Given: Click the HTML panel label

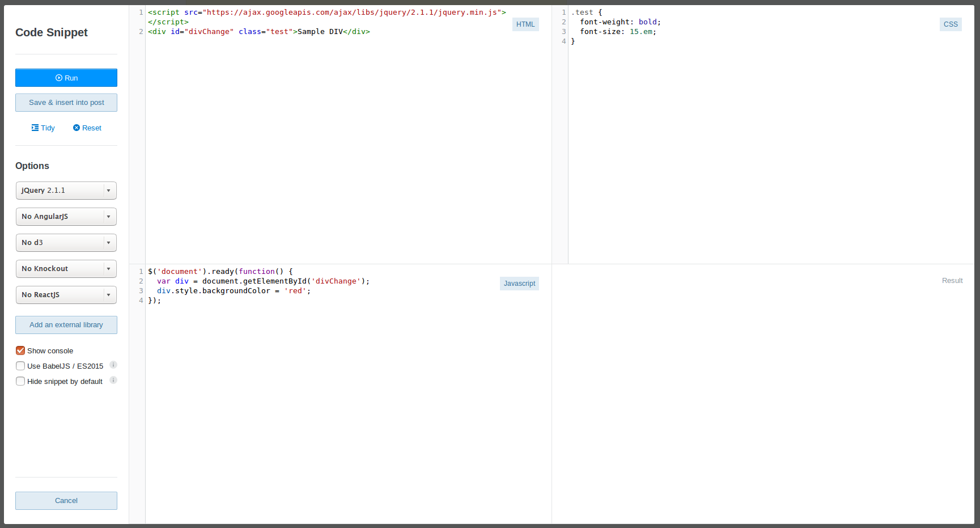Looking at the screenshot, I should pos(525,24).
